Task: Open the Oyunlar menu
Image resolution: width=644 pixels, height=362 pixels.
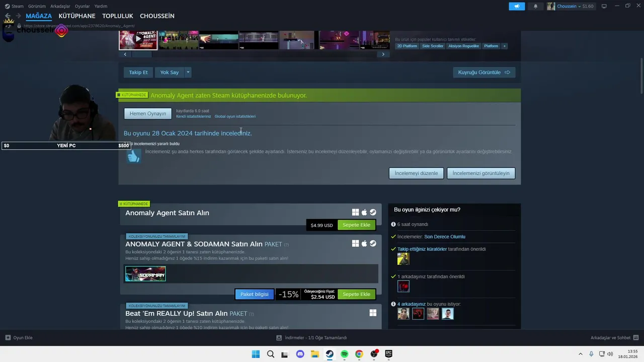Action: point(83,6)
